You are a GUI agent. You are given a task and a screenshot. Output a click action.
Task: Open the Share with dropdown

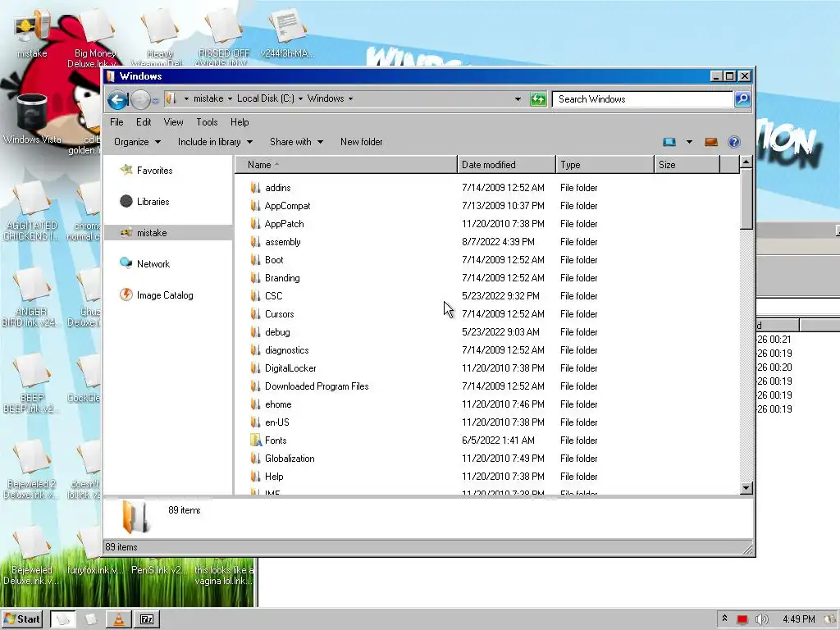click(x=296, y=142)
